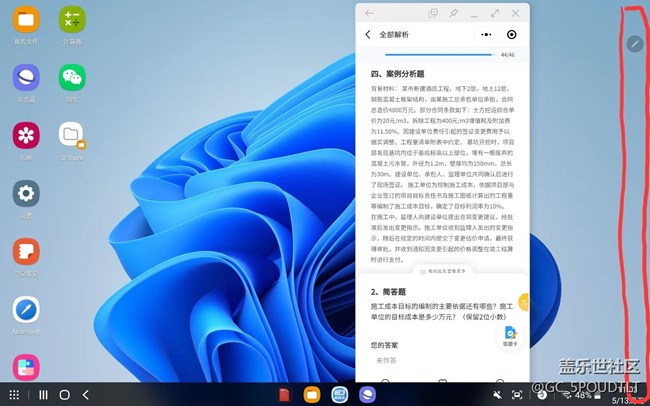Open the Gallery app with the flower icon

26,136
